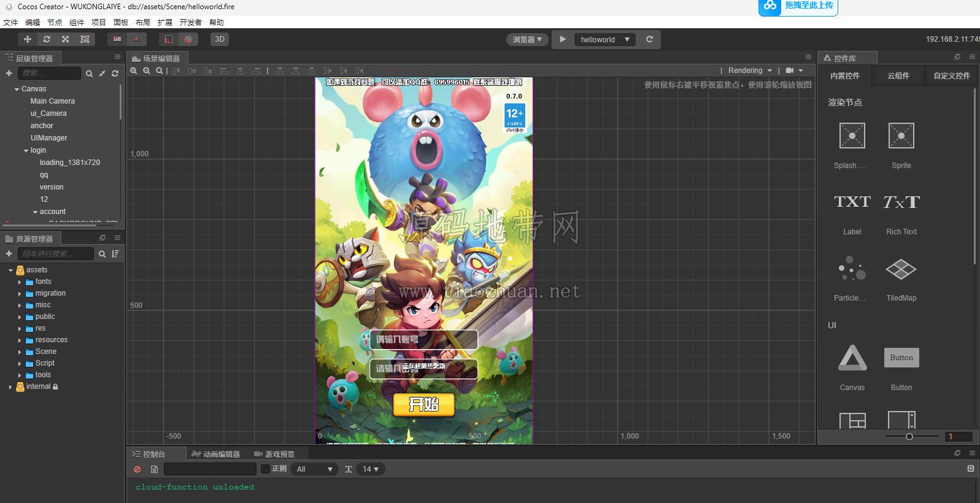Collapse the login node
This screenshot has width=980, height=503.
(26, 151)
